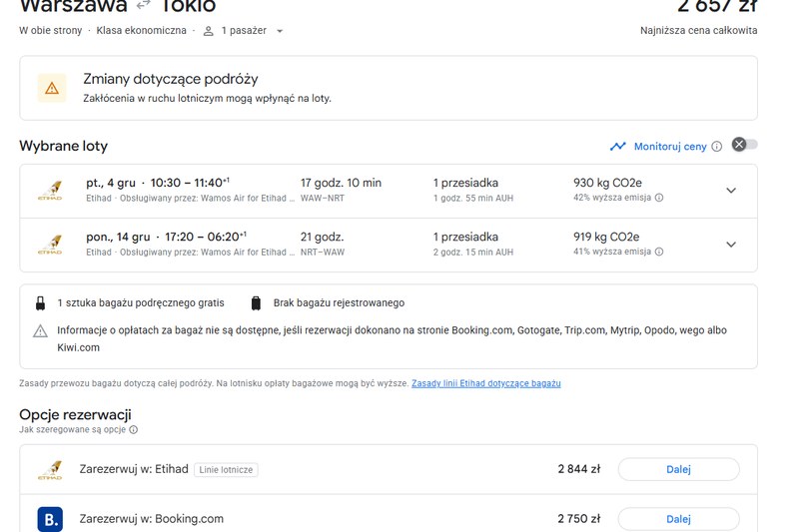Click the NRT–WAW route text
This screenshot has height=532, width=799.
[323, 252]
